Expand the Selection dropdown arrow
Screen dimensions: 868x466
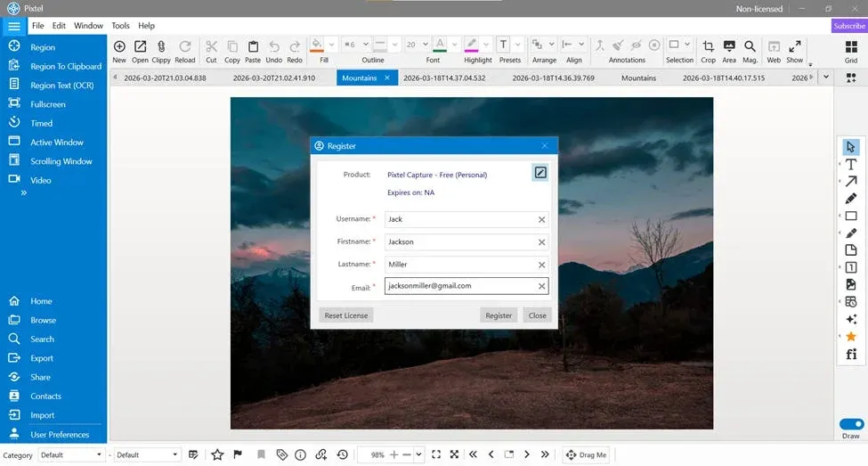coord(687,45)
